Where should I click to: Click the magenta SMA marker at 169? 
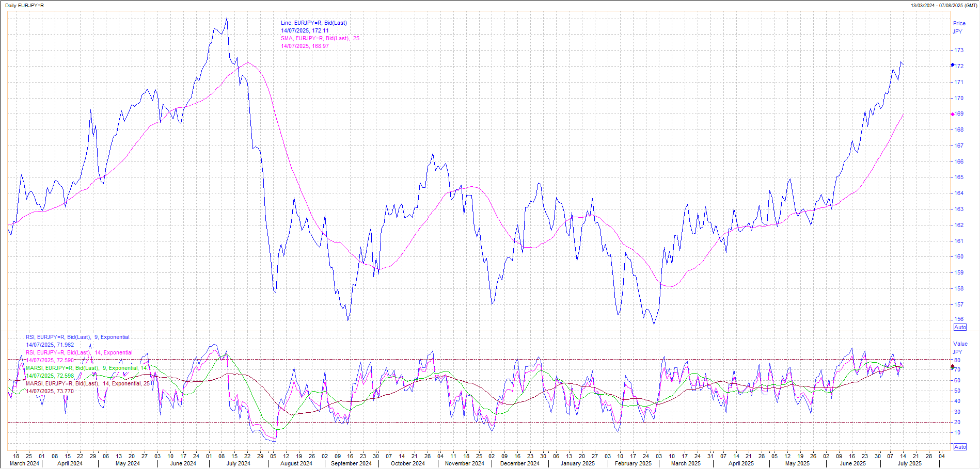(x=953, y=114)
